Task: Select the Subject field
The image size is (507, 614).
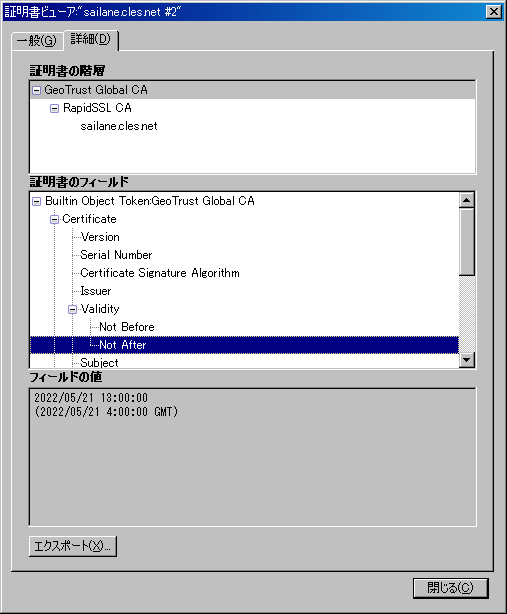Action: 99,363
